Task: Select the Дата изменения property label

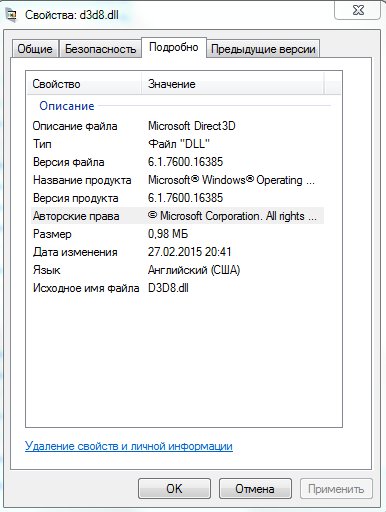Action: (75, 252)
